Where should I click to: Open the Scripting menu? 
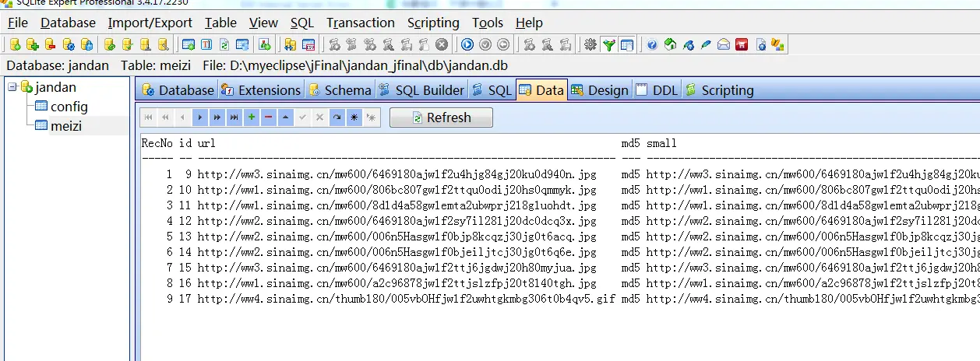click(x=433, y=23)
